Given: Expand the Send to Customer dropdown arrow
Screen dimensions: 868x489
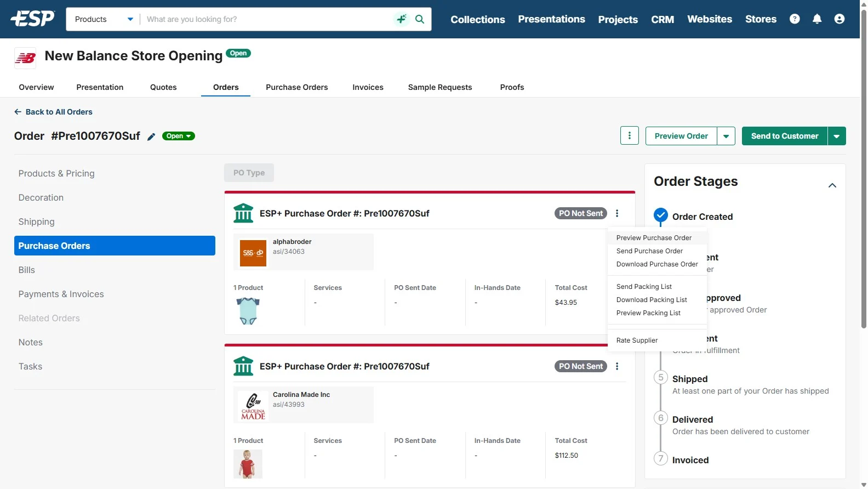Looking at the screenshot, I should 837,136.
